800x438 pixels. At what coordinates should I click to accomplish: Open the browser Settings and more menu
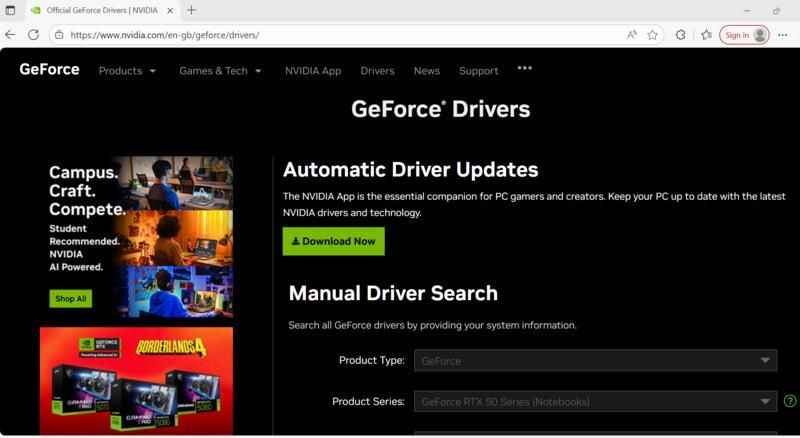782,35
